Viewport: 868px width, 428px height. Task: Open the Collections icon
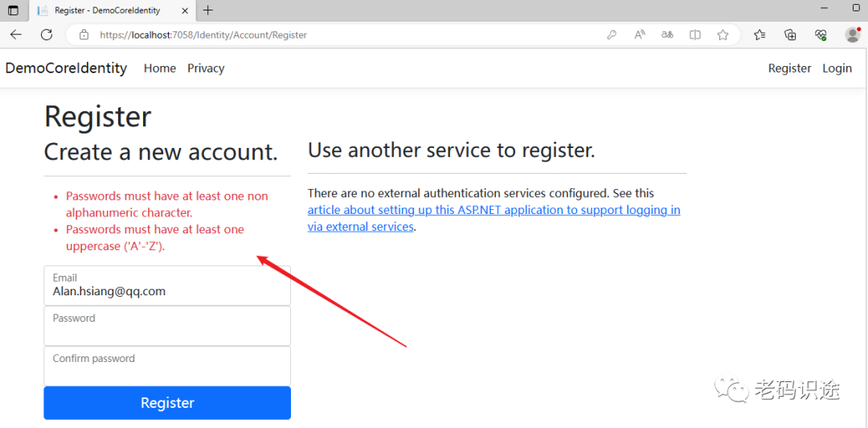(x=790, y=35)
